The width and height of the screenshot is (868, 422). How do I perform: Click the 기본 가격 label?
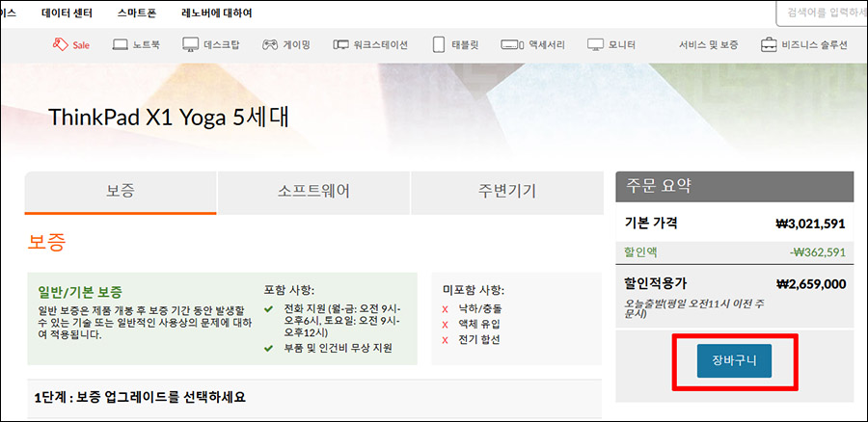pyautogui.click(x=651, y=223)
